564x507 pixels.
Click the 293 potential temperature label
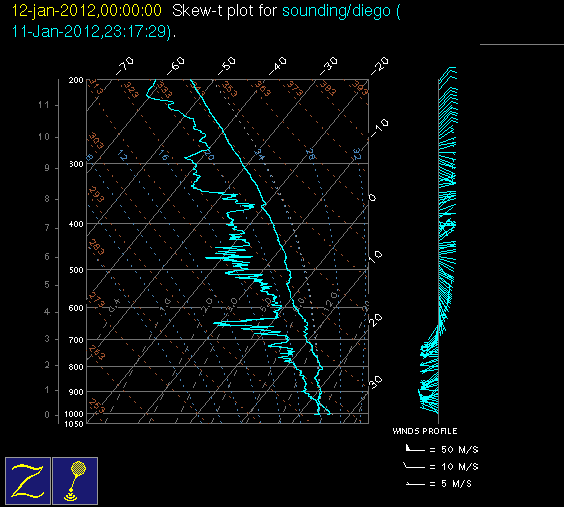click(x=96, y=194)
